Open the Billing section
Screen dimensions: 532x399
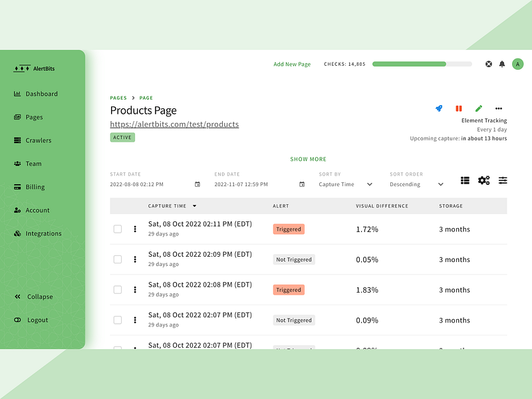pyautogui.click(x=29, y=187)
